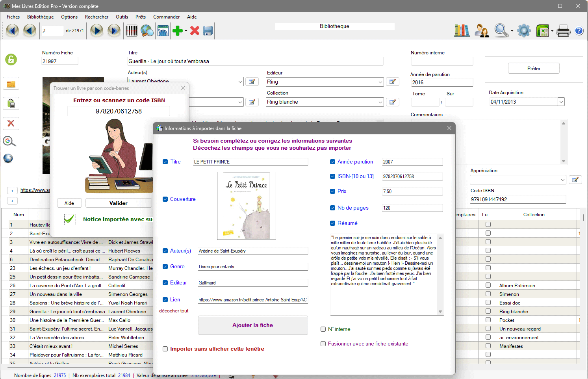
Task: Click the yellow folder cover image button
Action: click(x=11, y=84)
